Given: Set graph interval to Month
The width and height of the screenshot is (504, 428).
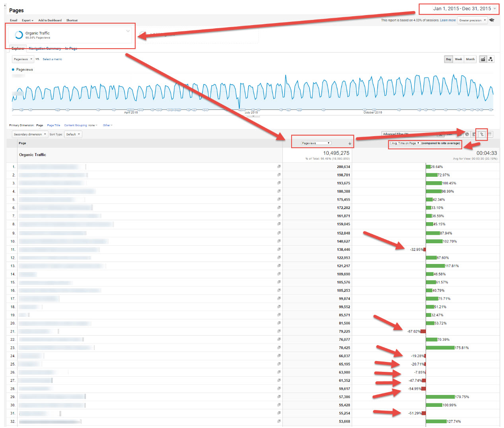Looking at the screenshot, I should click(470, 59).
